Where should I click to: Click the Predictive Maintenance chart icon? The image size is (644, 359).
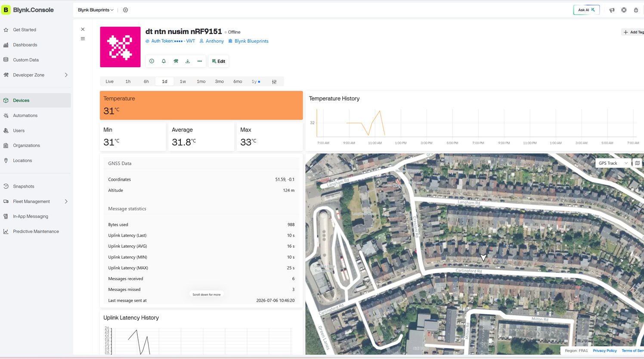(x=6, y=231)
